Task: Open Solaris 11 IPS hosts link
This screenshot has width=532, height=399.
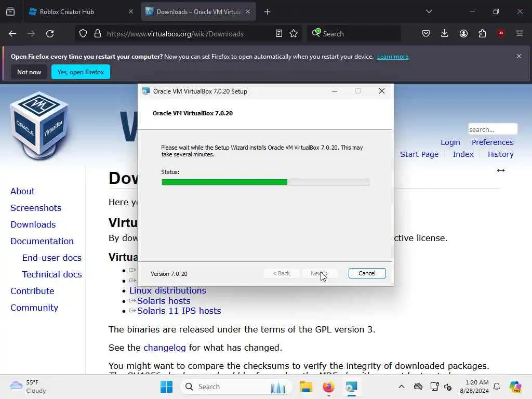Action: click(x=179, y=311)
